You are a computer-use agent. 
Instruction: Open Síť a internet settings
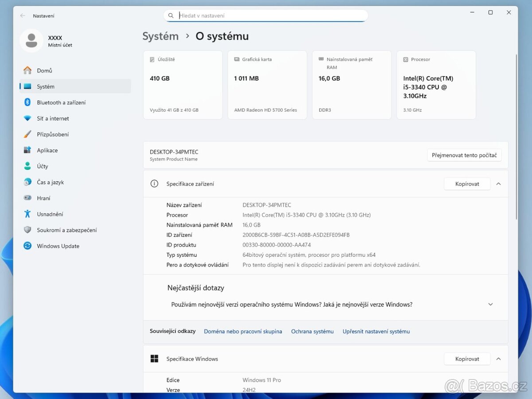pos(52,118)
